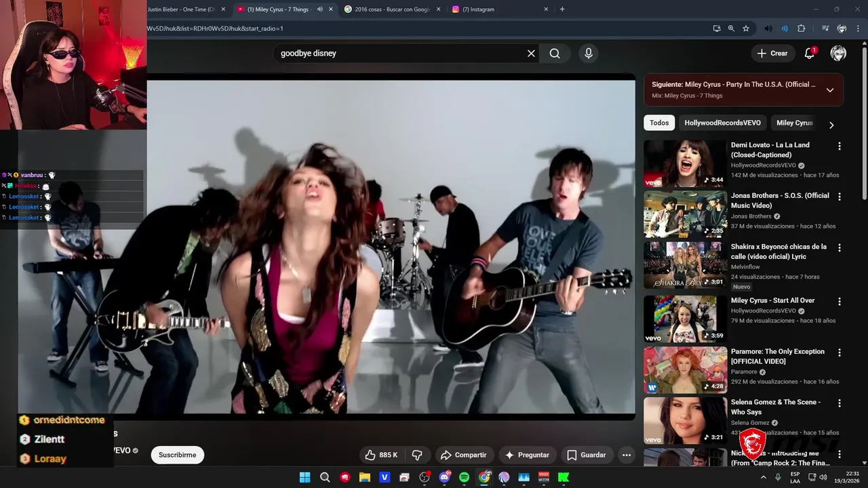Click the Crear button
Screen dimensions: 868x488
tap(772, 54)
